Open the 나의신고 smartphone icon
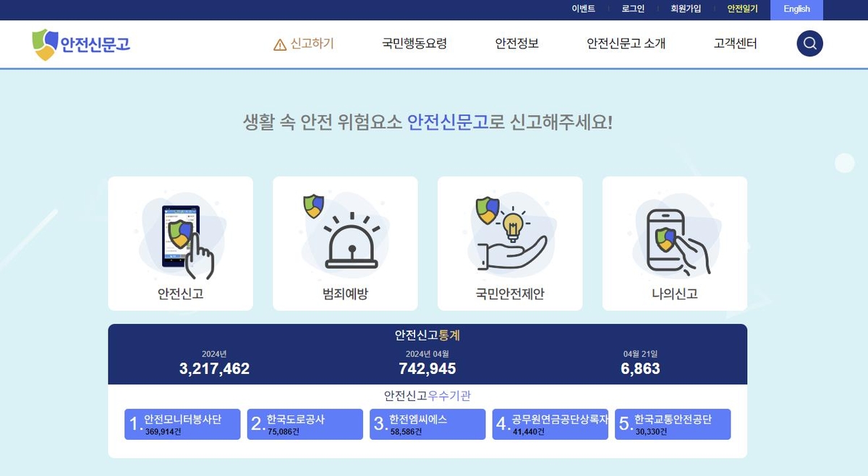 [675, 240]
